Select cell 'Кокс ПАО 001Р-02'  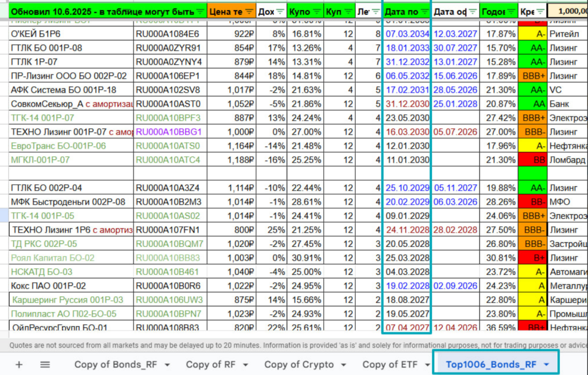(x=71, y=286)
